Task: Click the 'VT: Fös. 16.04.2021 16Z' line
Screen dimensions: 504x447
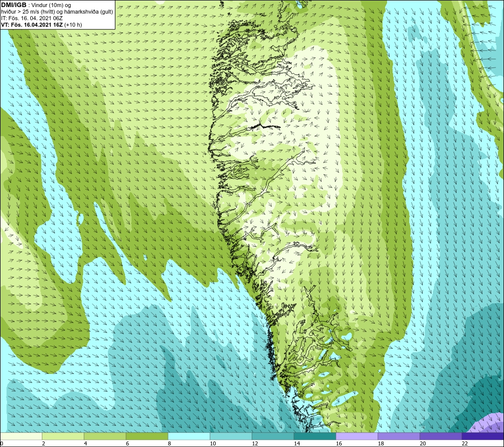Action: pyautogui.click(x=41, y=25)
